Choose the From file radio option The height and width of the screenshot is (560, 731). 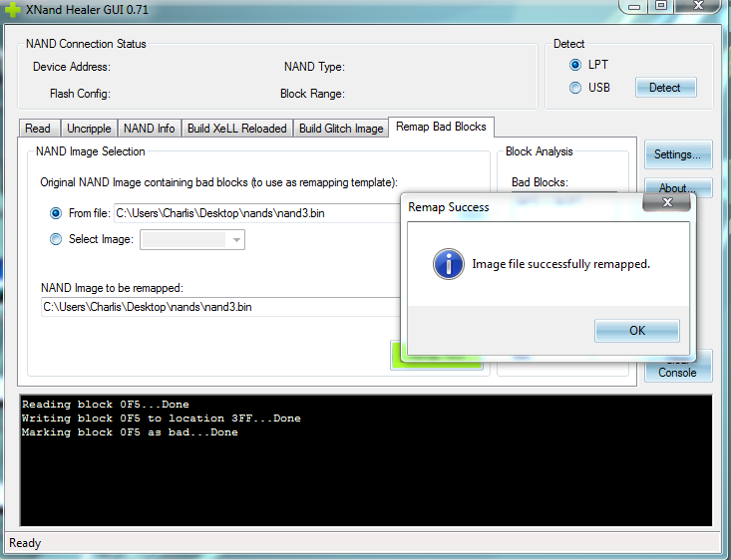click(x=56, y=213)
